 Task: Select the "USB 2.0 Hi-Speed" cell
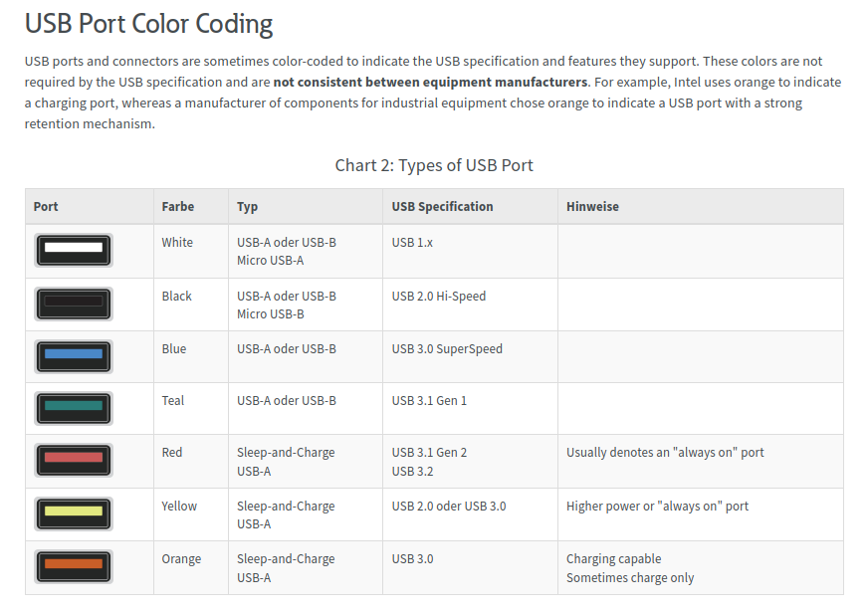pos(439,297)
